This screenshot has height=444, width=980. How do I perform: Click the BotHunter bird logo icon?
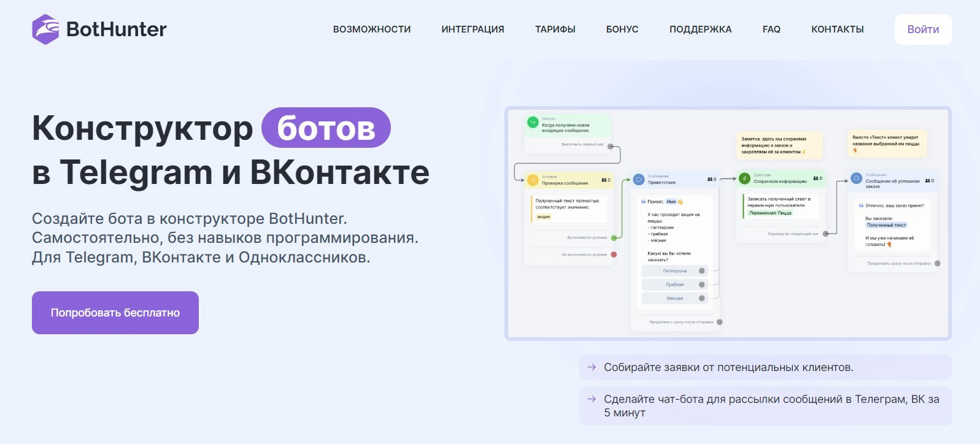tap(45, 29)
